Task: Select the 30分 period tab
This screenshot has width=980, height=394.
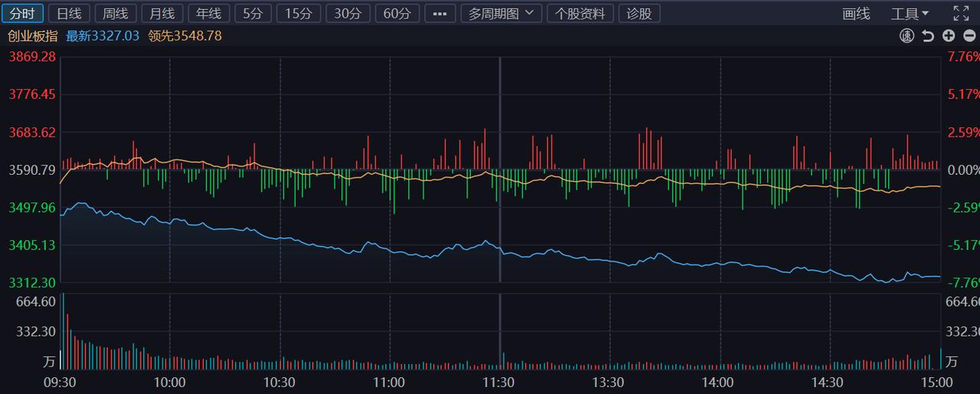Action: 348,13
